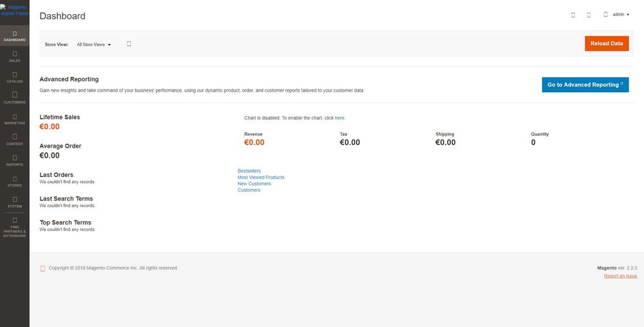Open the Content sidebar menu
The width and height of the screenshot is (644, 327).
click(14, 139)
